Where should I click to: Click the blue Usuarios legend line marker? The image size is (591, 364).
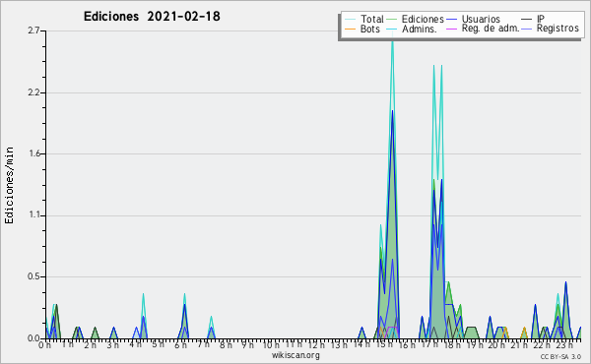click(x=451, y=20)
